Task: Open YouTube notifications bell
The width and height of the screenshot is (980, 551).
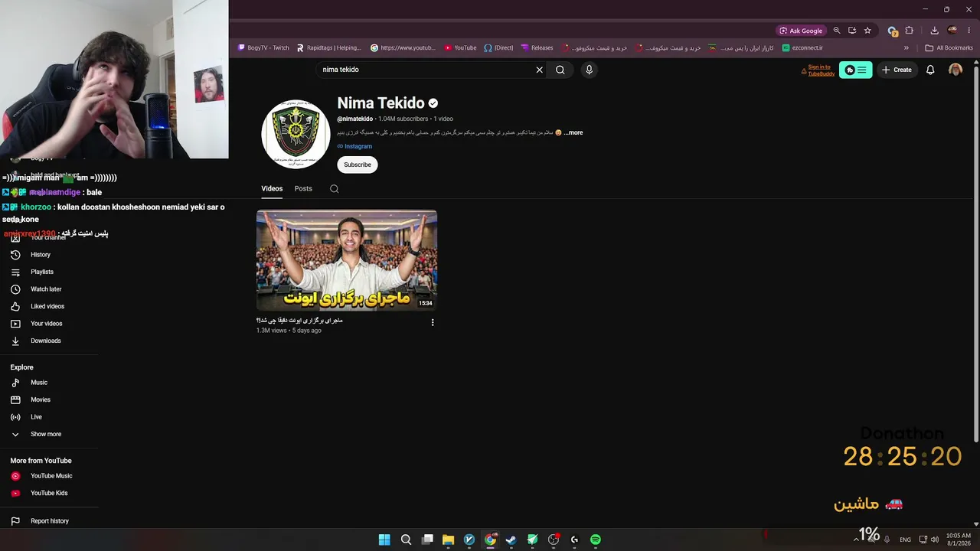Action: tap(930, 70)
